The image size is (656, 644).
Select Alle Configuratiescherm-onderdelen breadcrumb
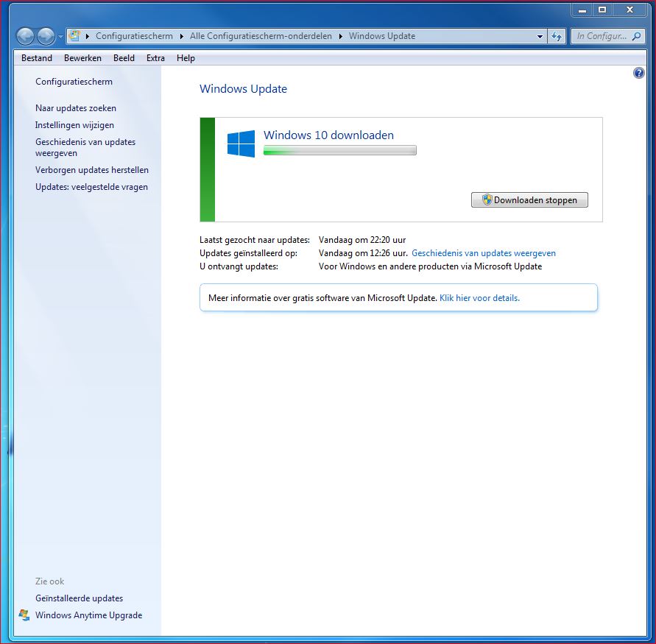[261, 36]
